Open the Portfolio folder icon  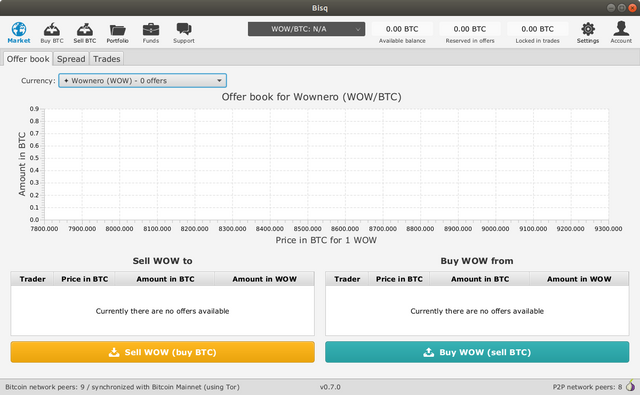click(118, 30)
